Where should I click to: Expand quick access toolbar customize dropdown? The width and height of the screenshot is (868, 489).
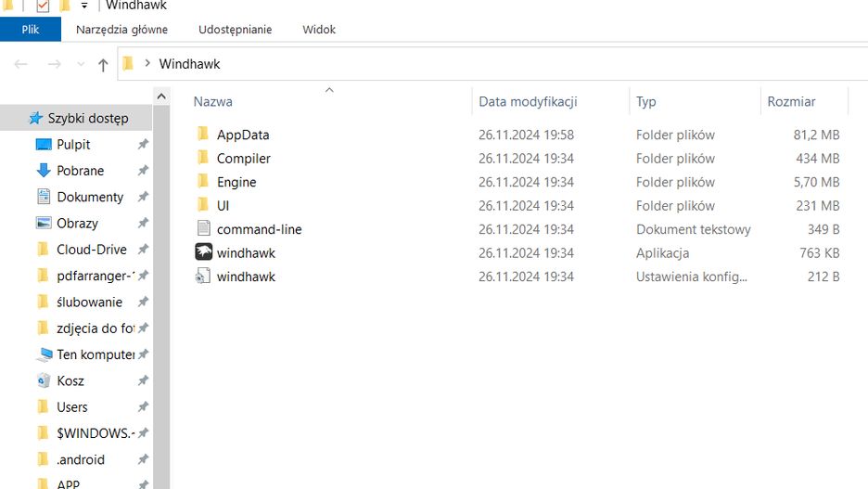pos(83,6)
